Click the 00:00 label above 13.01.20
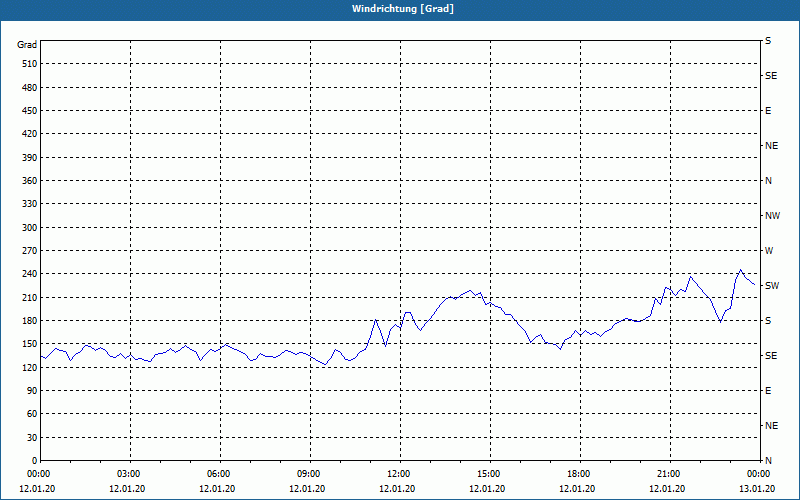The image size is (800, 500). [x=759, y=474]
